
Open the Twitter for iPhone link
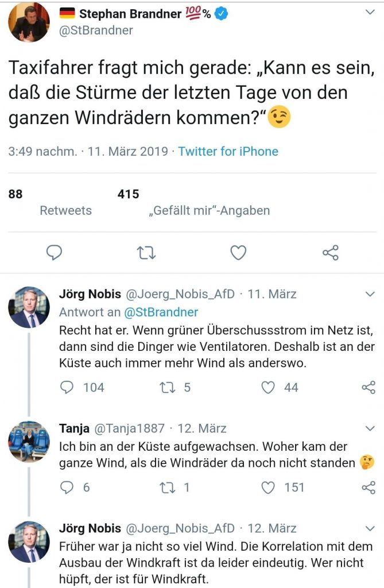click(228, 152)
